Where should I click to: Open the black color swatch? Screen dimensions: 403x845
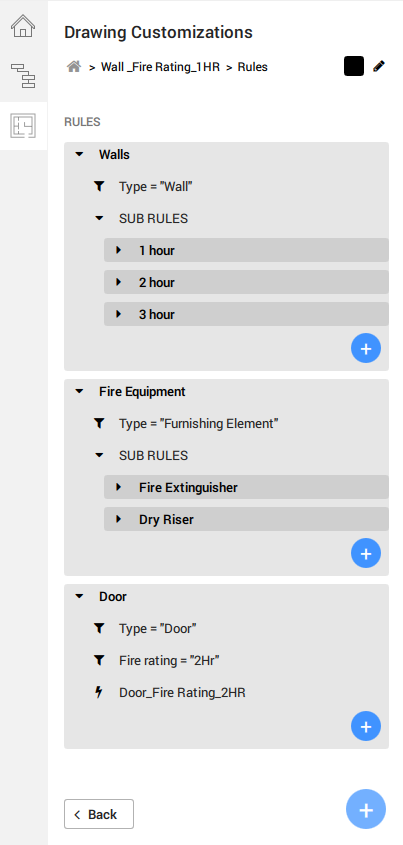tap(354, 66)
